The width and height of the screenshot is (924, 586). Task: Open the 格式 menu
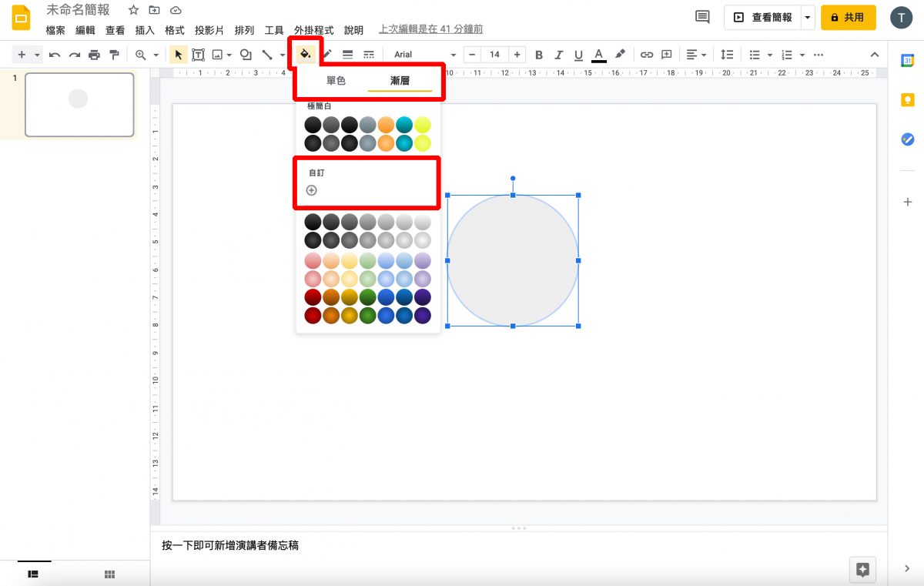[x=175, y=30]
